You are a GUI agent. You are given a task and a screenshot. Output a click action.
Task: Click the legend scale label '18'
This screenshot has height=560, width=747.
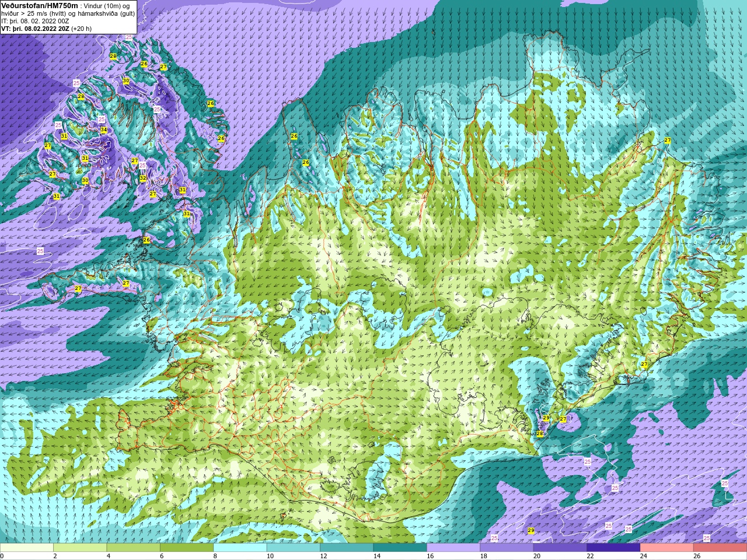pos(483,556)
